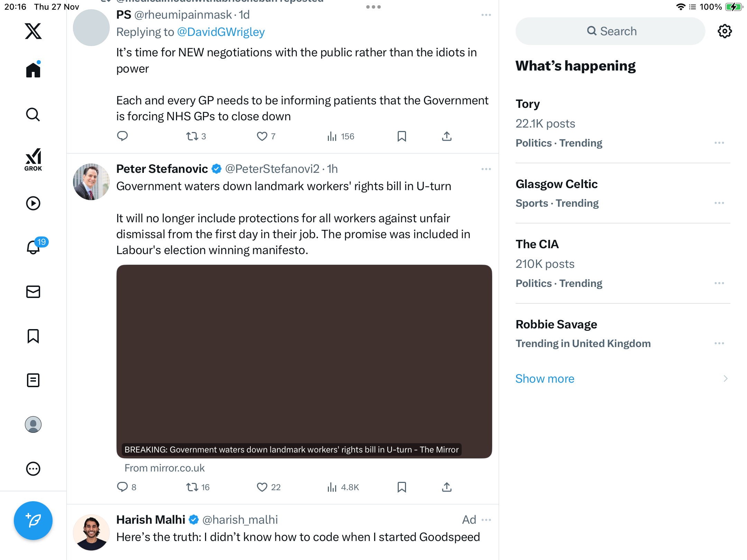Image resolution: width=747 pixels, height=560 pixels.
Task: Bookmark the PS reply about GPs
Action: point(402,137)
